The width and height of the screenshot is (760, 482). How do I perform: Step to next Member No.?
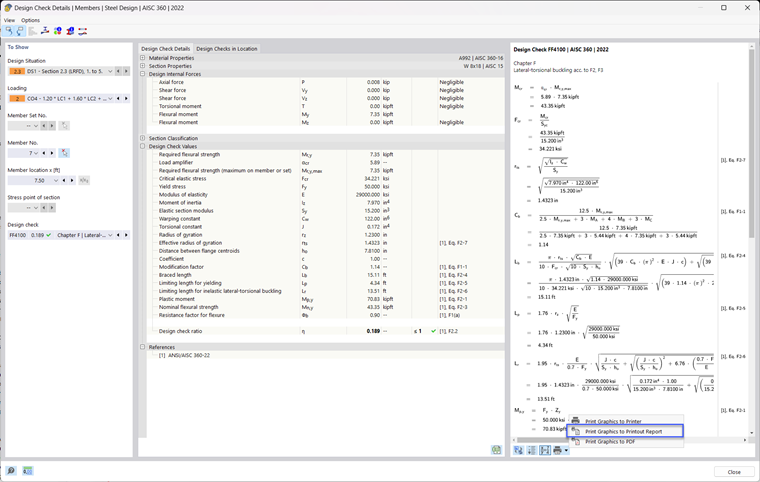52,153
